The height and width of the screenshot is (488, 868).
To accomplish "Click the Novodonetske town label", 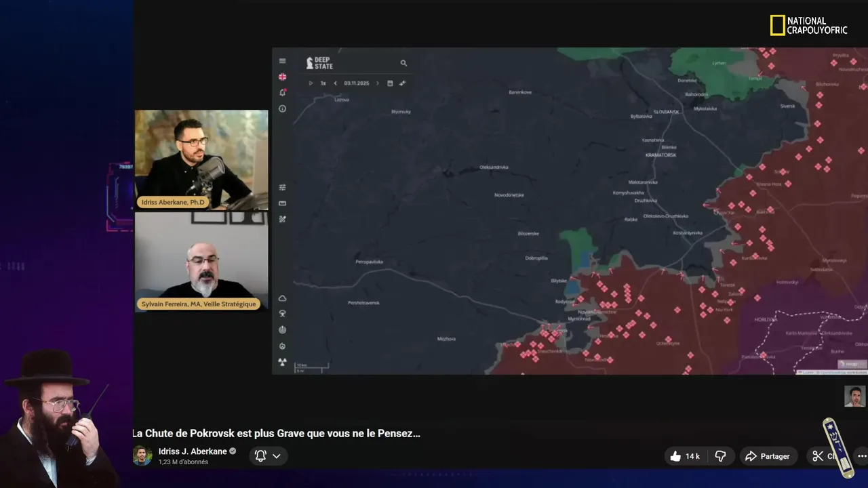I will pyautogui.click(x=509, y=195).
